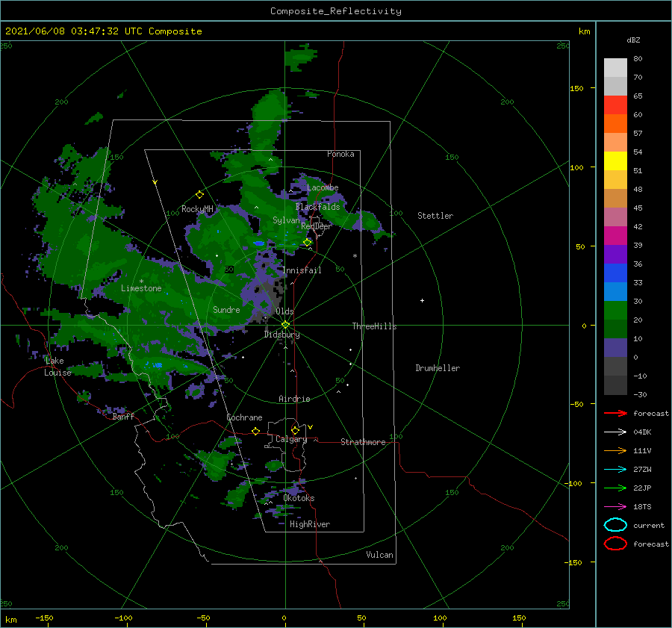Select the magenta 42-39 dBZ color band
The width and height of the screenshot is (672, 628).
pyautogui.click(x=615, y=236)
